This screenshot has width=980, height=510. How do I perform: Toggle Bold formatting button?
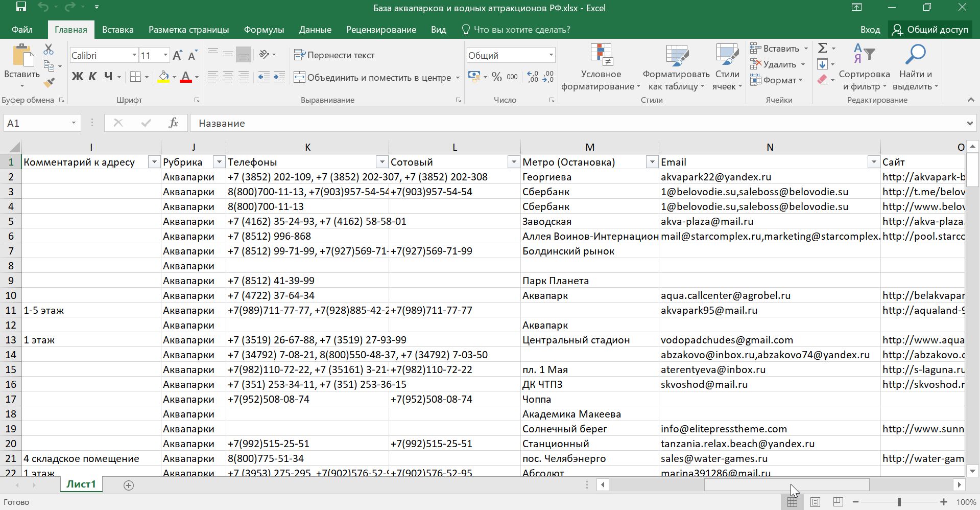coord(77,77)
